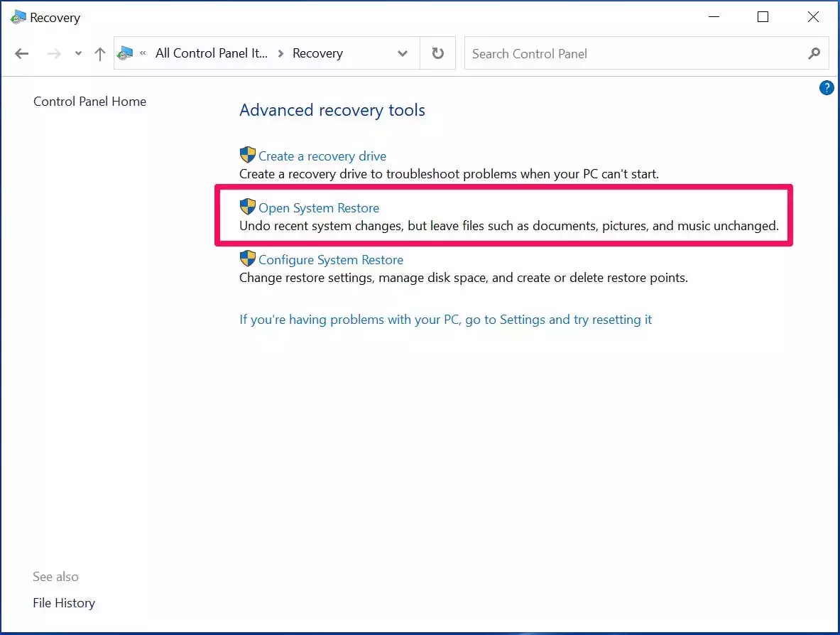Open File History under See also

pyautogui.click(x=64, y=603)
